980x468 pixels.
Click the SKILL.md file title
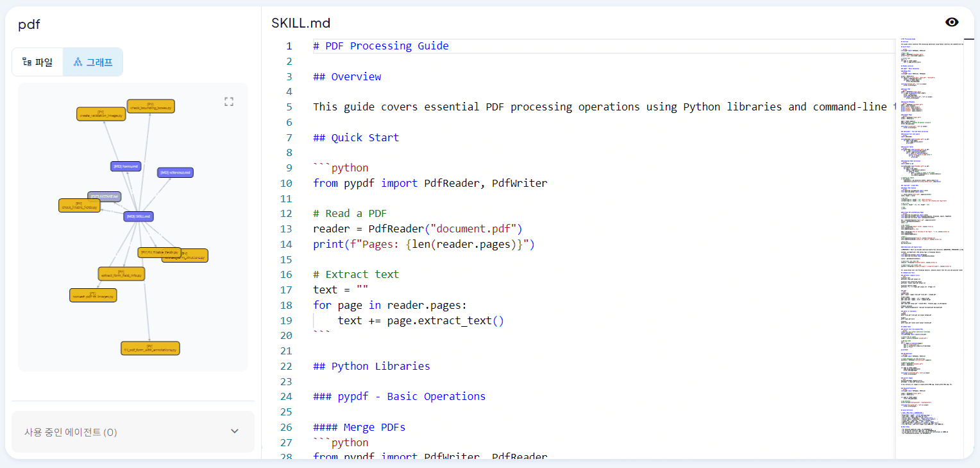(x=301, y=23)
